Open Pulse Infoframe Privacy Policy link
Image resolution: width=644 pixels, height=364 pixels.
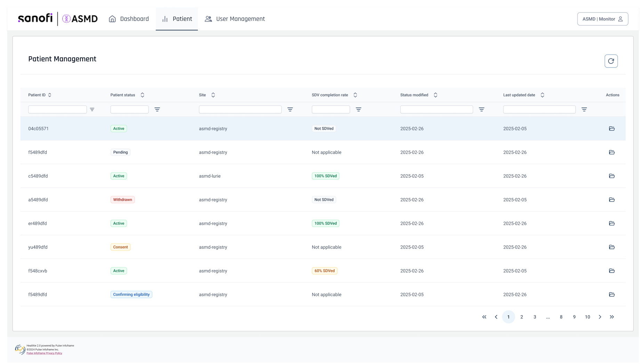(45, 353)
